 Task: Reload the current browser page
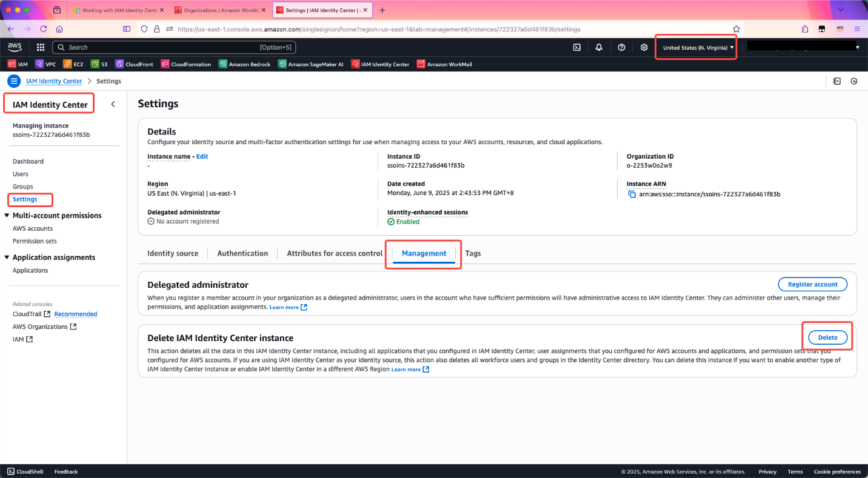coord(43,28)
